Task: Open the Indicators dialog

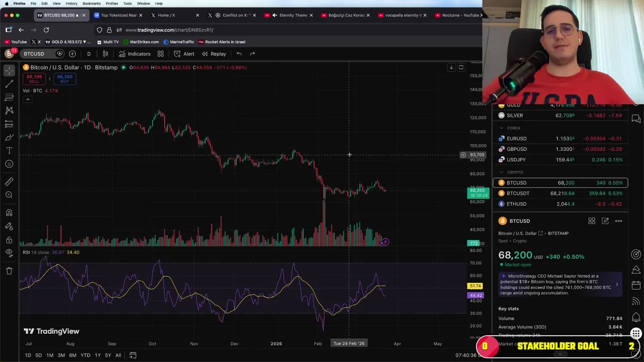Action: (134, 54)
